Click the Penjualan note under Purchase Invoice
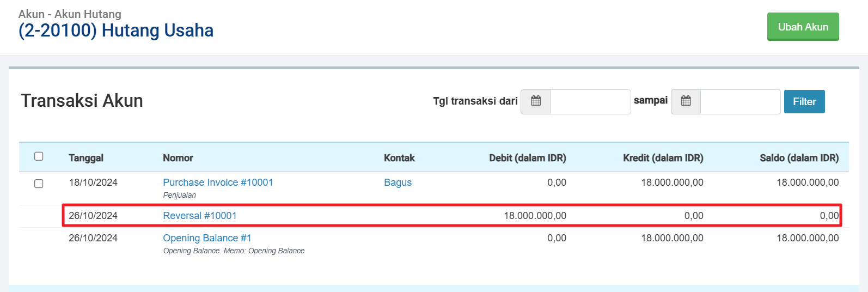This screenshot has width=868, height=292. [179, 195]
